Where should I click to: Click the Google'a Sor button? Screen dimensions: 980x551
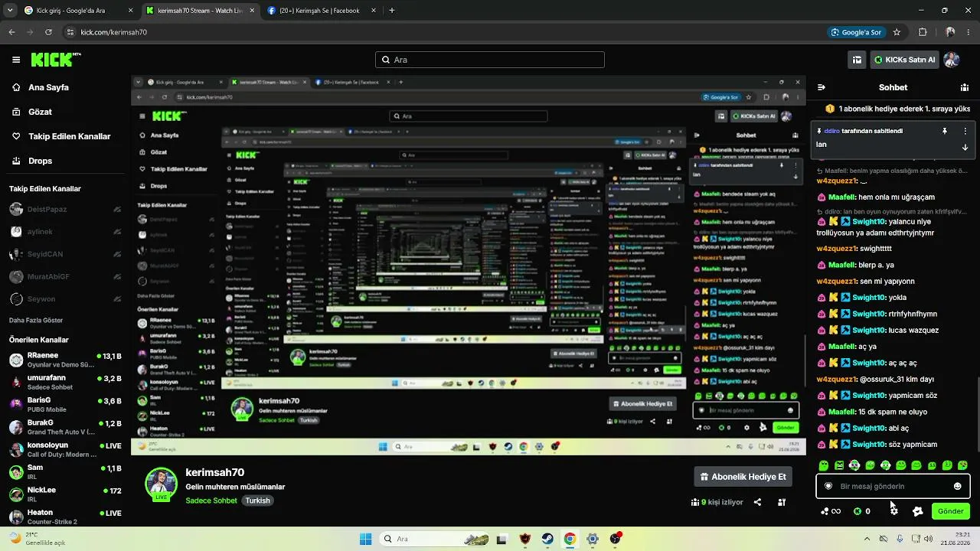click(856, 32)
